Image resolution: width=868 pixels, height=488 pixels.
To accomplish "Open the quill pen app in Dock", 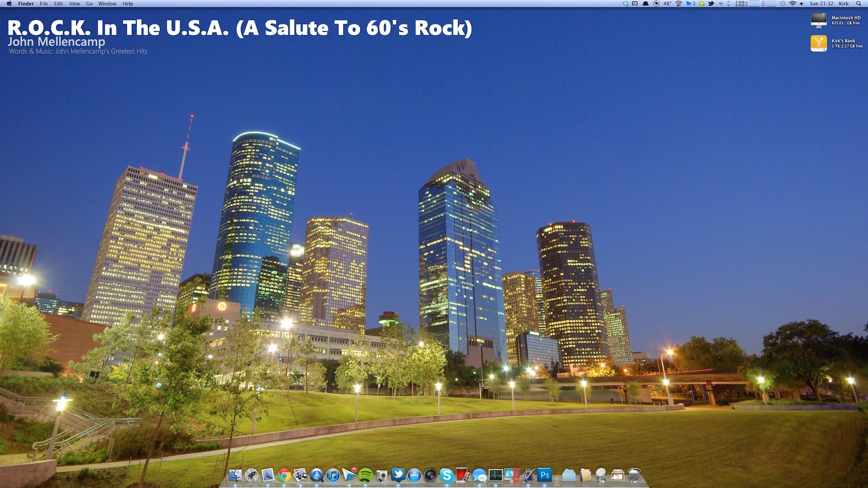I will tap(529, 475).
